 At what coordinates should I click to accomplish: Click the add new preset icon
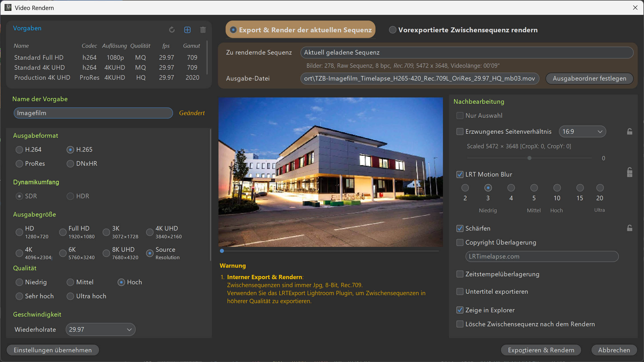tap(187, 30)
